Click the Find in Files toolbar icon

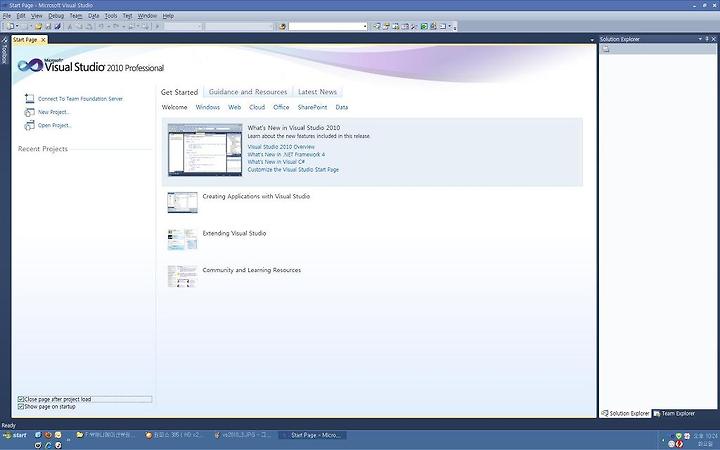click(x=282, y=27)
